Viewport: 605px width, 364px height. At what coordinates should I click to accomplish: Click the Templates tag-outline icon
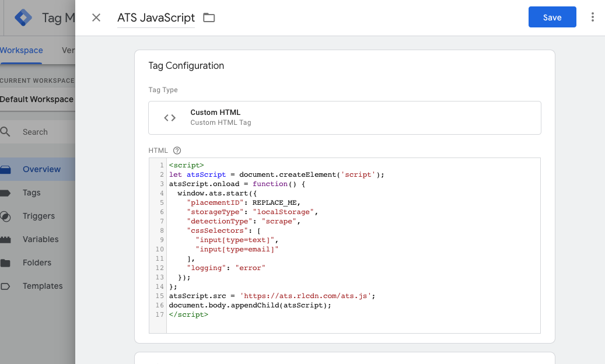(5, 286)
